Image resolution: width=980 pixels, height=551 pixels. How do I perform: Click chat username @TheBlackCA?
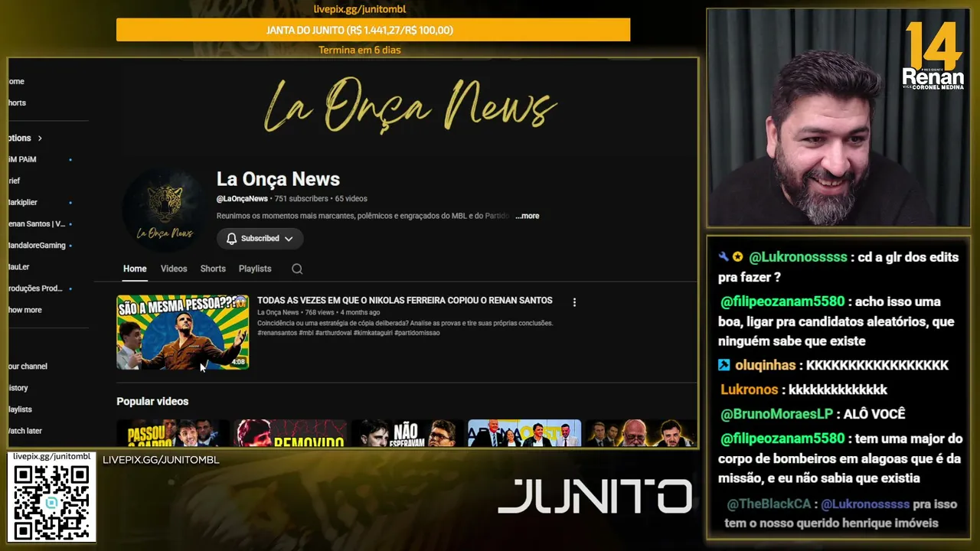pos(769,504)
